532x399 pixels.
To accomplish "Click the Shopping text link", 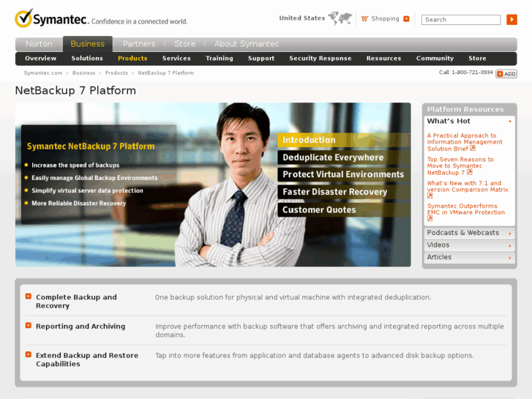I will point(385,19).
